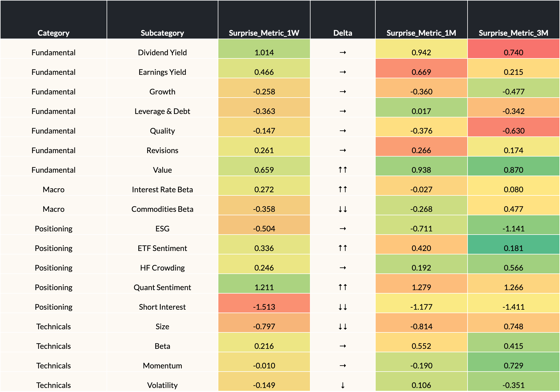The height and width of the screenshot is (392, 560).
Task: Click the Category column header
Action: (x=54, y=33)
